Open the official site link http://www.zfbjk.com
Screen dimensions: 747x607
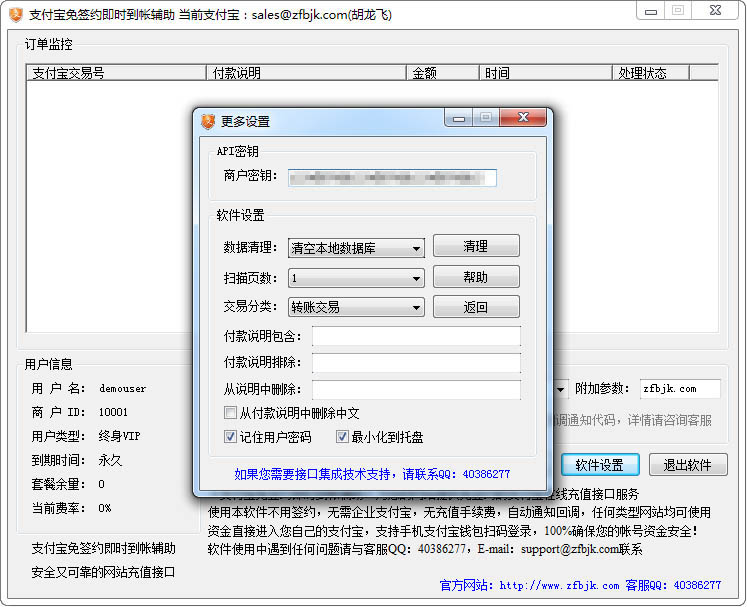pyautogui.click(x=559, y=586)
